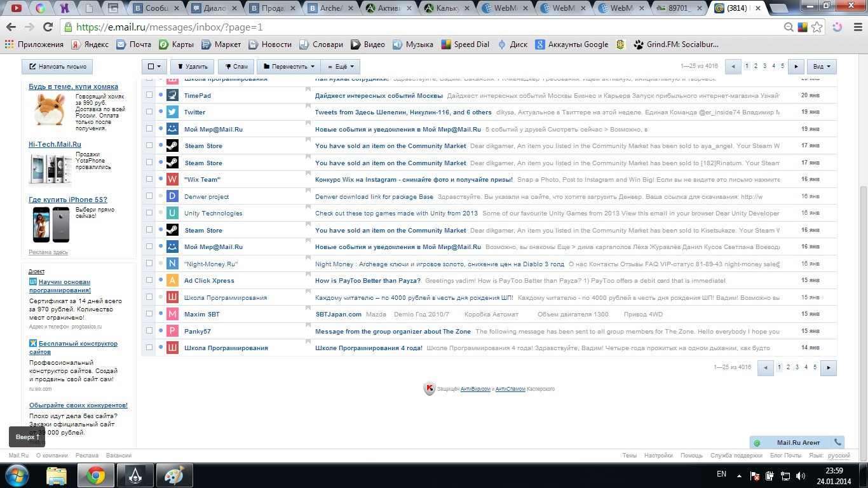
Task: Open the Paint app in taskbar
Action: pos(173,475)
